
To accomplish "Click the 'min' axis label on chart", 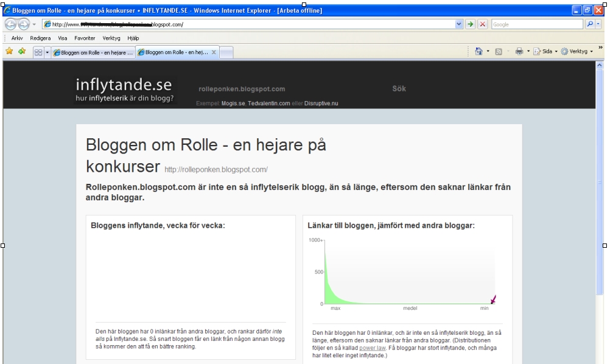I will click(485, 308).
